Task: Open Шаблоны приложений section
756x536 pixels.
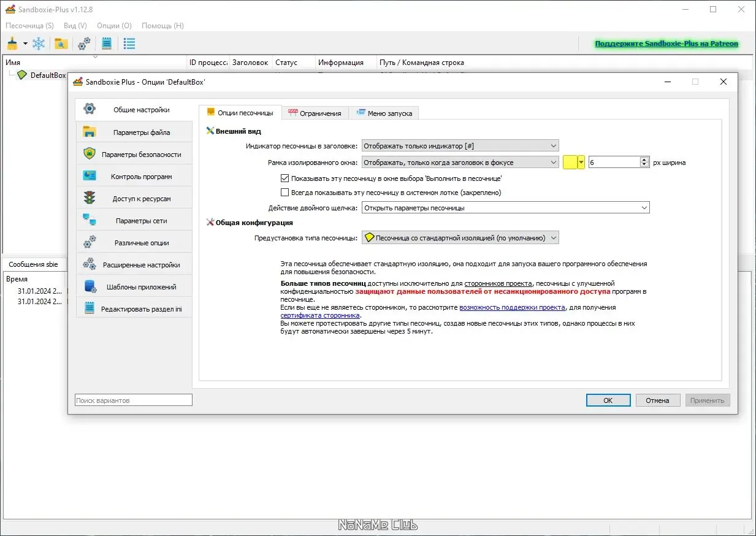Action: [134, 286]
